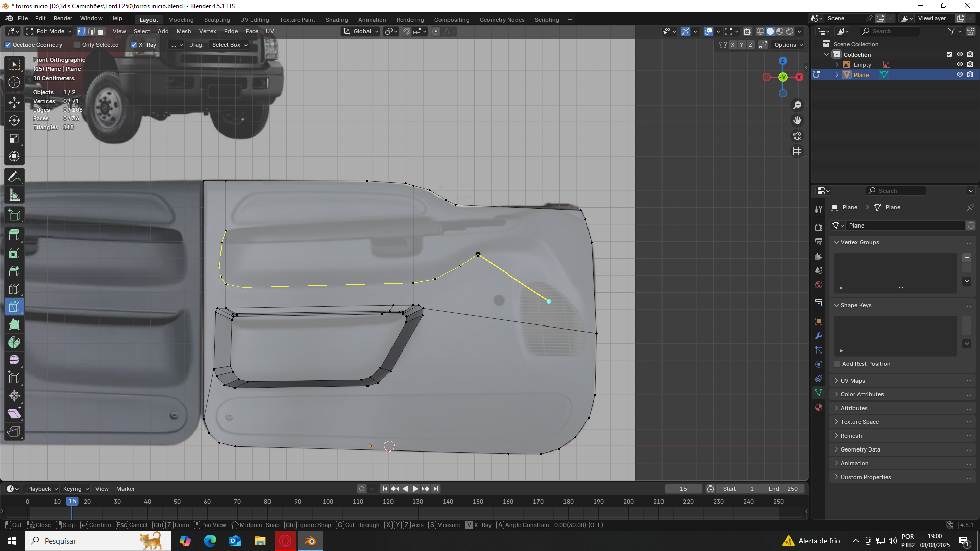
Task: Open the Mesh menu
Action: pyautogui.click(x=184, y=31)
